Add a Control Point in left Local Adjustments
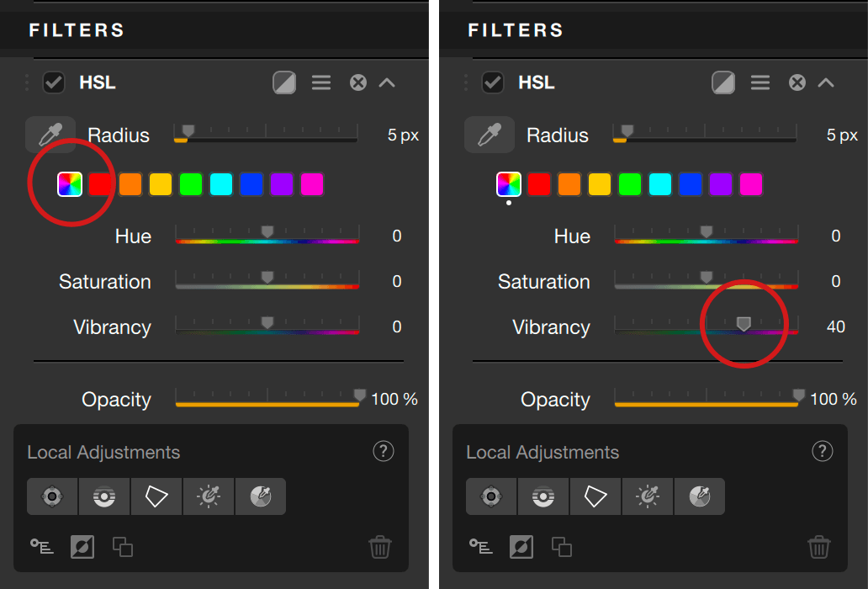 (x=52, y=496)
